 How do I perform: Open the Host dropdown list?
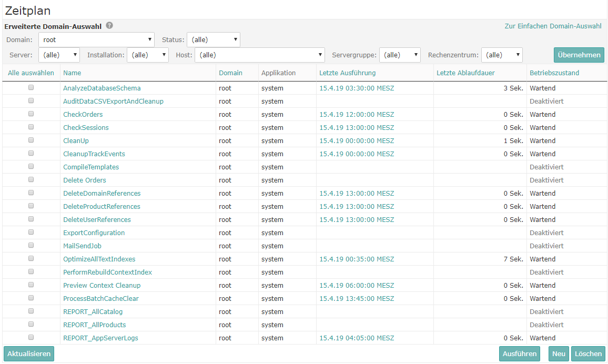[260, 55]
